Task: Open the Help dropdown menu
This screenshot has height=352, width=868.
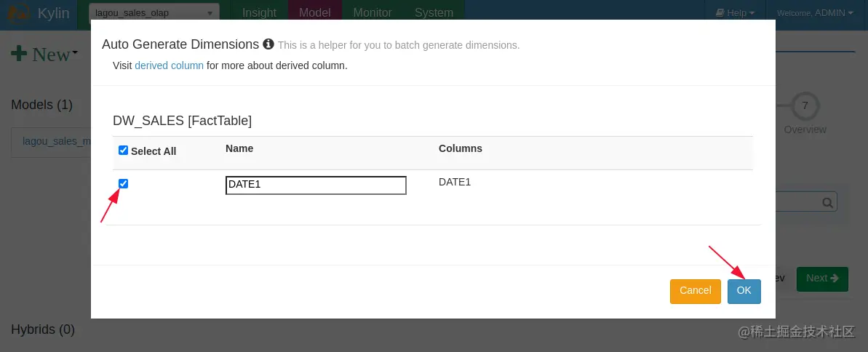Action: [x=735, y=13]
